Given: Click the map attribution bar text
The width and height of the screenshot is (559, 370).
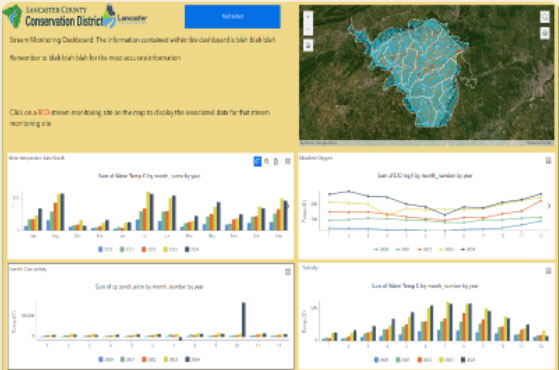Looking at the screenshot, I should (x=318, y=143).
